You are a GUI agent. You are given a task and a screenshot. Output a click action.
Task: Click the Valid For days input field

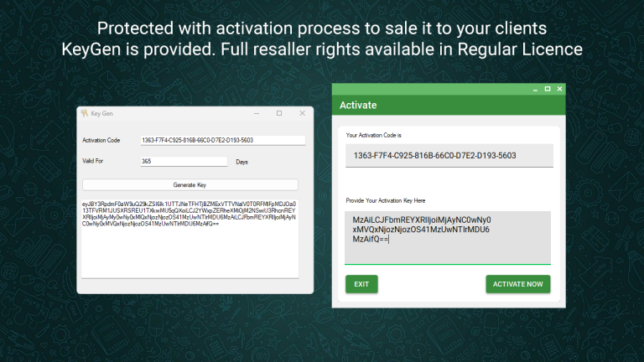point(184,162)
